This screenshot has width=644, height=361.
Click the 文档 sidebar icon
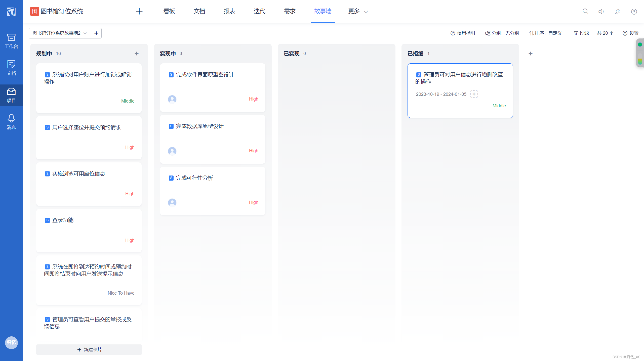pyautogui.click(x=11, y=68)
